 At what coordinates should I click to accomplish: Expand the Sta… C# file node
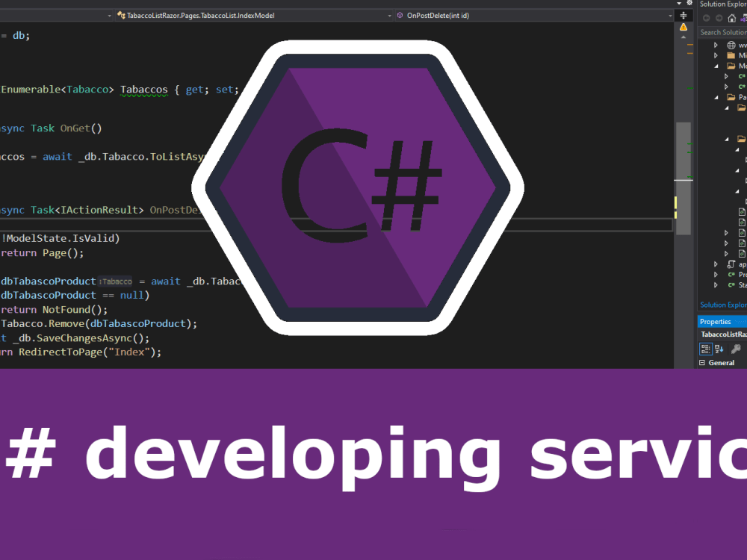pyautogui.click(x=716, y=284)
